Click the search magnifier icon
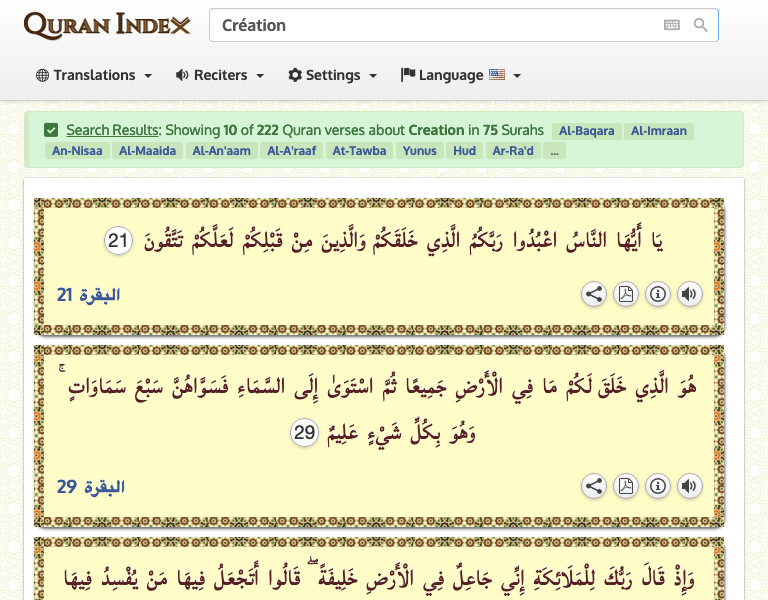Image resolution: width=768 pixels, height=600 pixels. tap(701, 25)
